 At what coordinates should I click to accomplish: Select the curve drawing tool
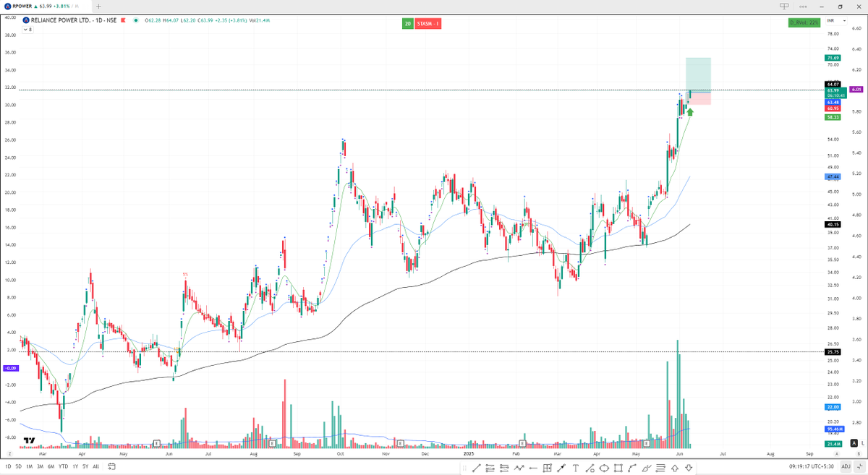(x=632, y=468)
